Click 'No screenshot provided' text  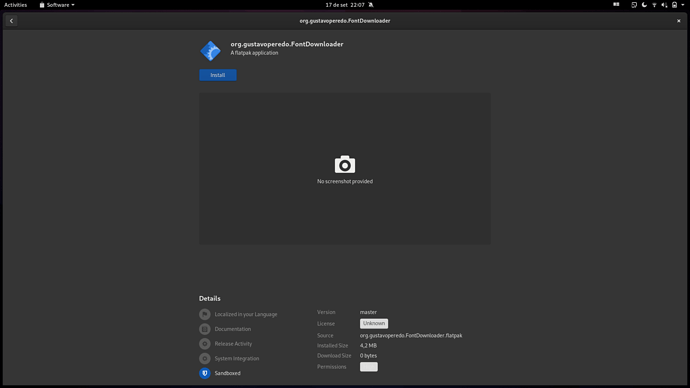tap(345, 181)
